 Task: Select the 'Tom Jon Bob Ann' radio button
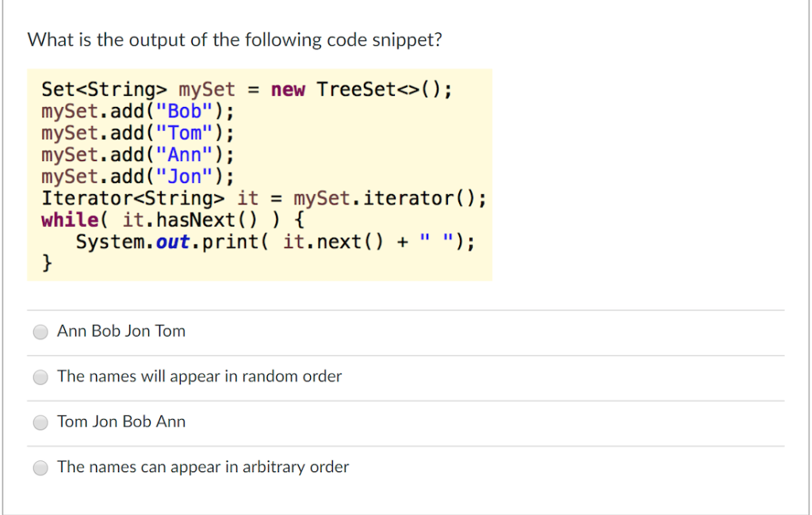tap(40, 422)
